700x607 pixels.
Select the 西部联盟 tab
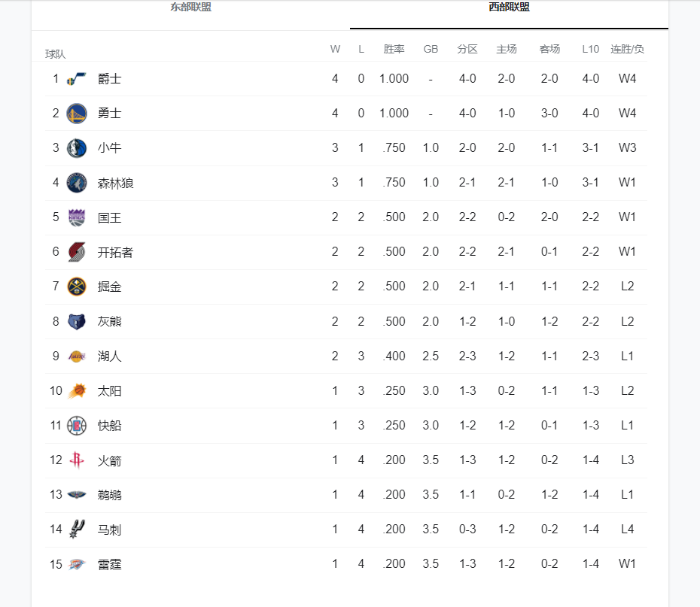point(509,8)
